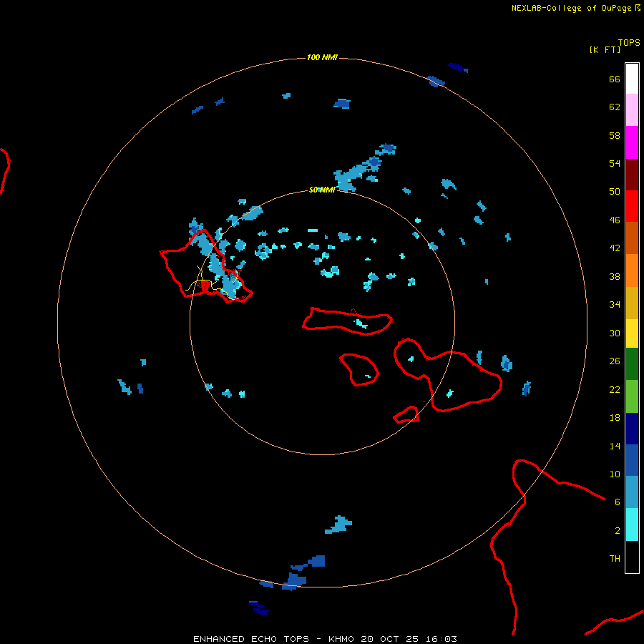Click the legend value "14"
The width and height of the screenshot is (644, 644).
(615, 446)
